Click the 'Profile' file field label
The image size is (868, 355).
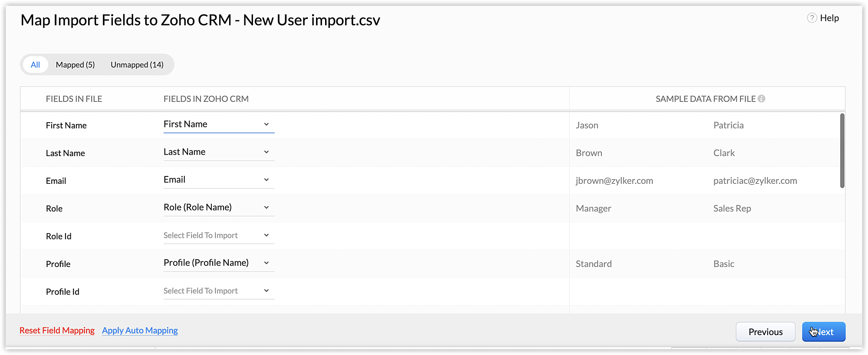(x=58, y=264)
